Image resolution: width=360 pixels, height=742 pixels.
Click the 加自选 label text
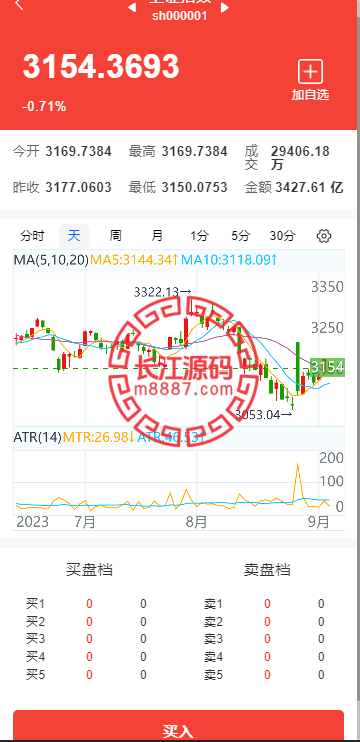pos(310,95)
